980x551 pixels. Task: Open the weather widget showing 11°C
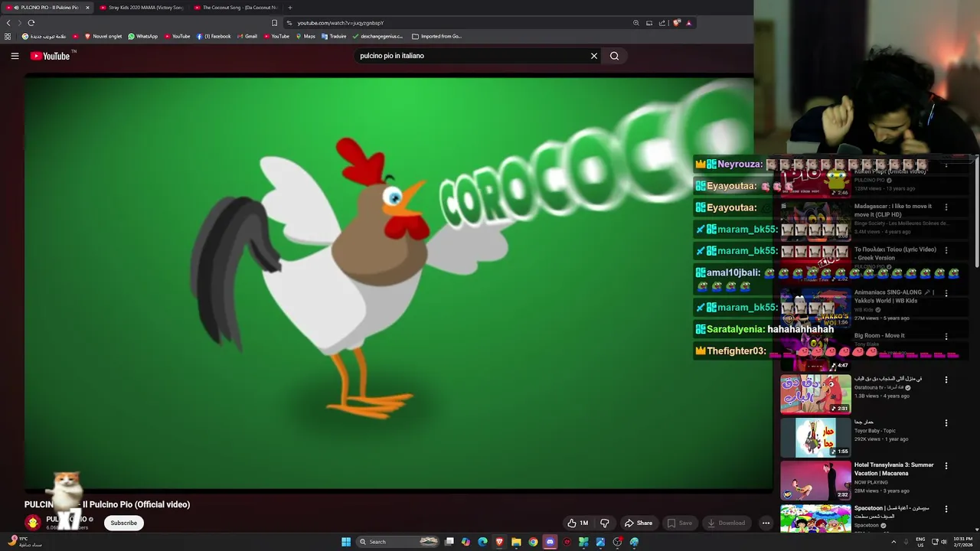(24, 542)
